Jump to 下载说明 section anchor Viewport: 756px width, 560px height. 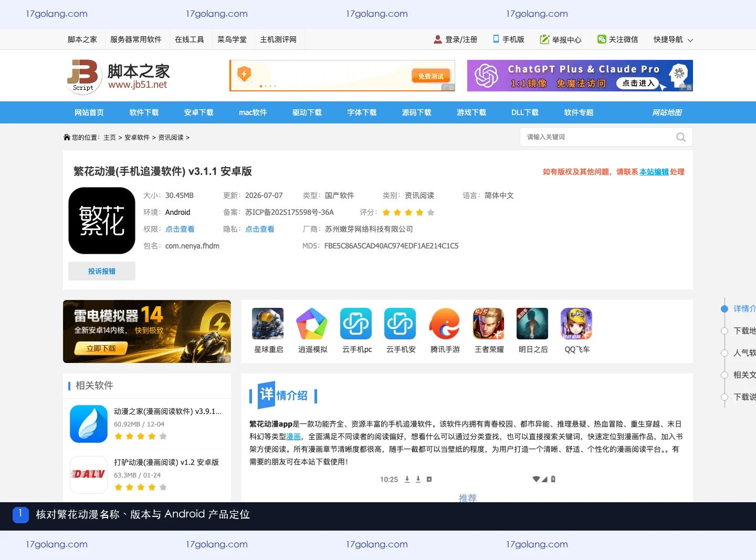[744, 397]
